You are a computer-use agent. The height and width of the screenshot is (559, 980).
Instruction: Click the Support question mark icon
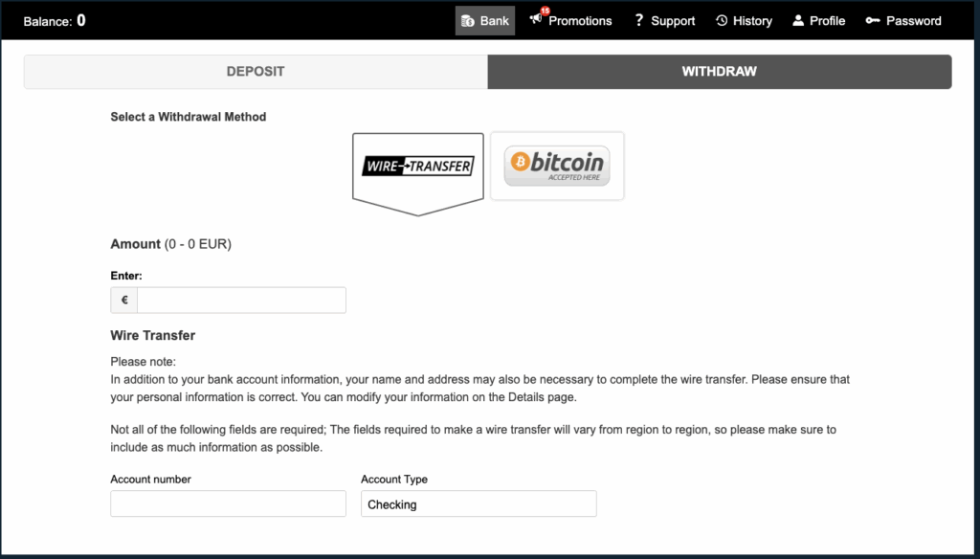coord(638,20)
